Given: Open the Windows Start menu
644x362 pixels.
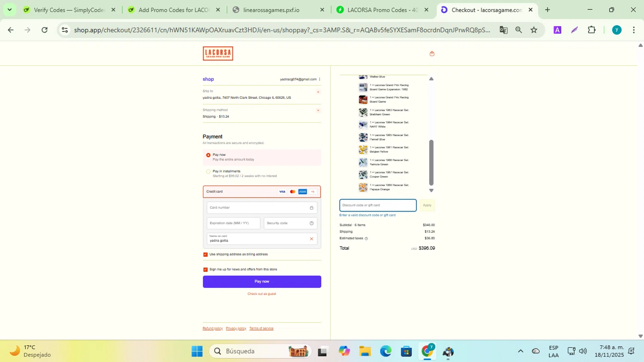Looking at the screenshot, I should coord(197,351).
